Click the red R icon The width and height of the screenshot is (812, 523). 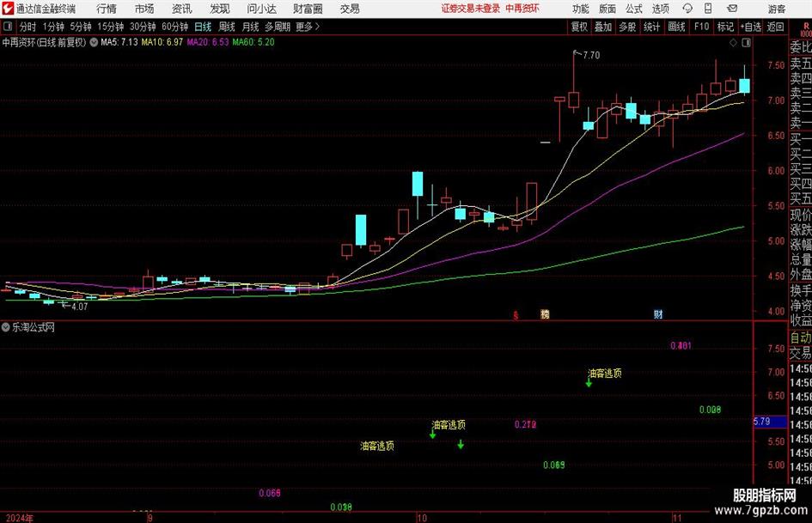click(806, 27)
